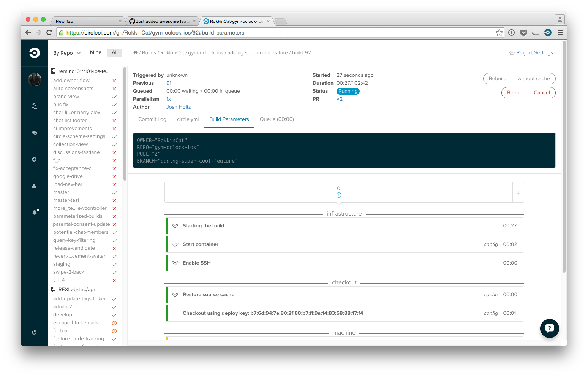
Task: Select the escape-html-emails branch
Action: coord(76,323)
